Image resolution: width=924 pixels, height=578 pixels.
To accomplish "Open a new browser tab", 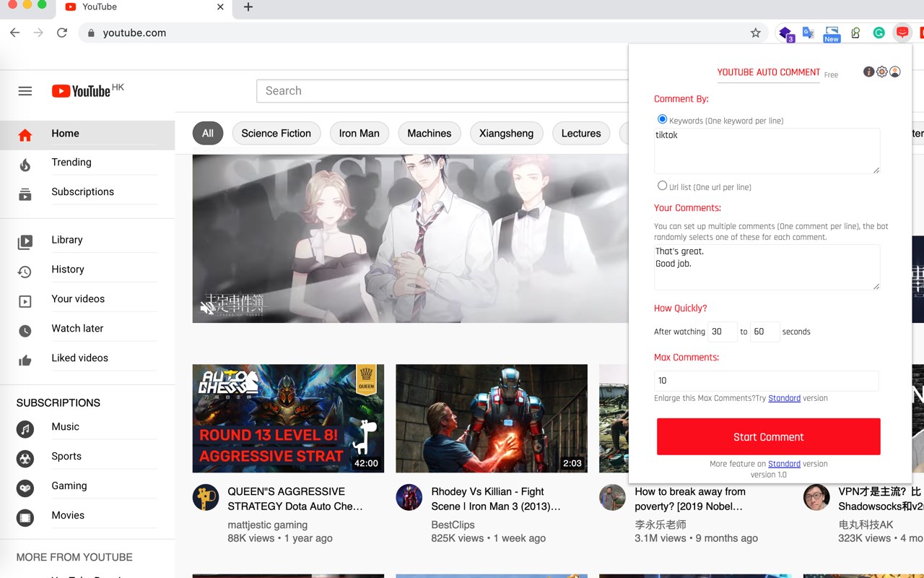I will coord(248,7).
